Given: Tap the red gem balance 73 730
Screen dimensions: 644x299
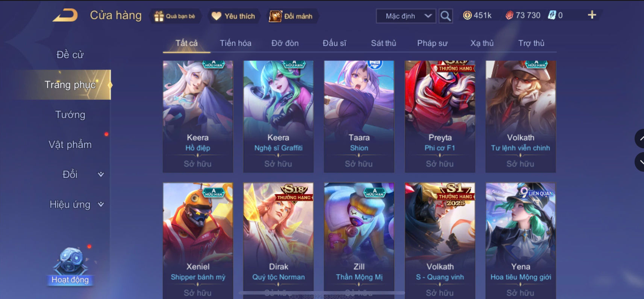Looking at the screenshot, I should (x=523, y=15).
